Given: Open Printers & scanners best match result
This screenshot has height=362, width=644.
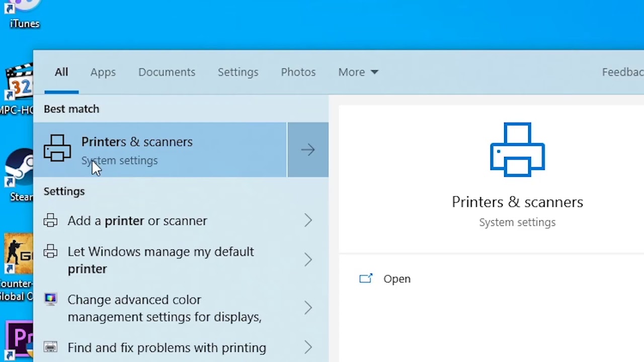Looking at the screenshot, I should [160, 150].
